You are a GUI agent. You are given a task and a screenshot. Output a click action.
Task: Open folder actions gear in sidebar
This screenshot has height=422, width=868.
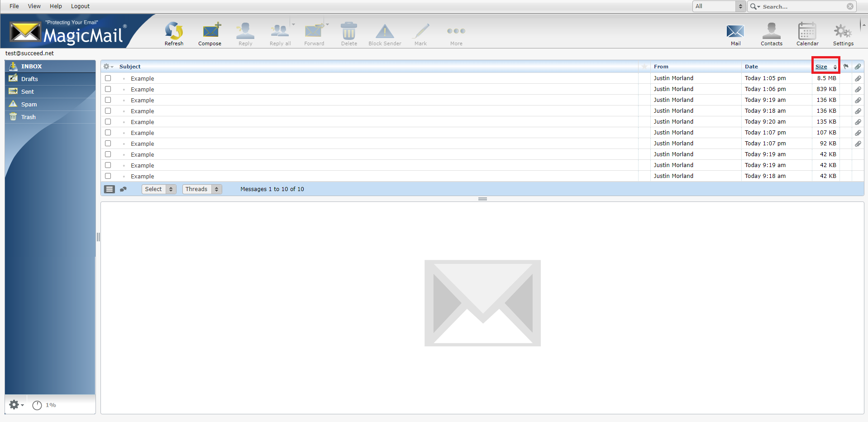[x=16, y=405]
